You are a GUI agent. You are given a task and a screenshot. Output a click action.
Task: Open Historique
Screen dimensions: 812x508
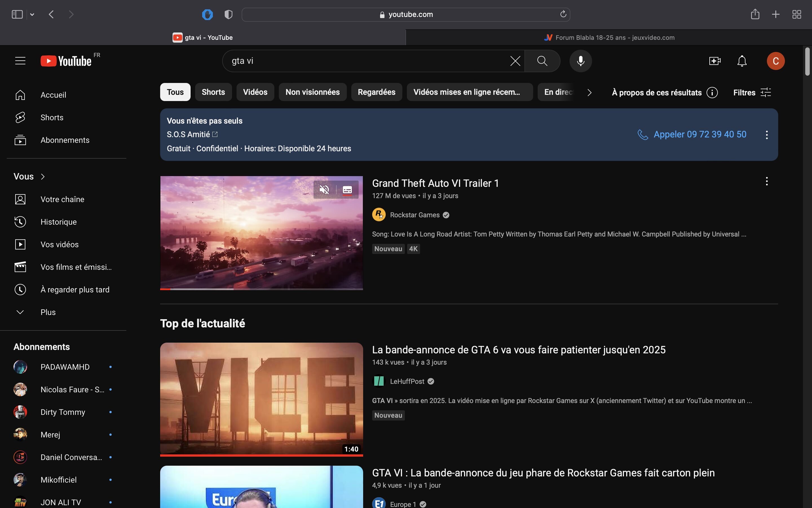[x=67, y=222]
